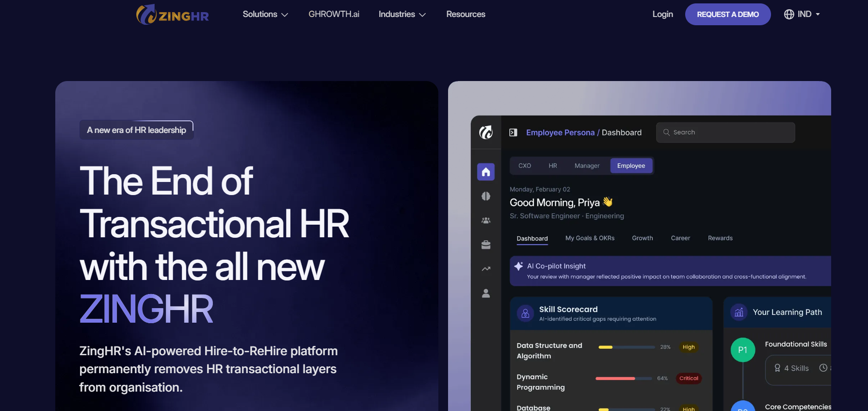Switch to the Career tab
Screen dimensions: 868x411
tap(680, 238)
